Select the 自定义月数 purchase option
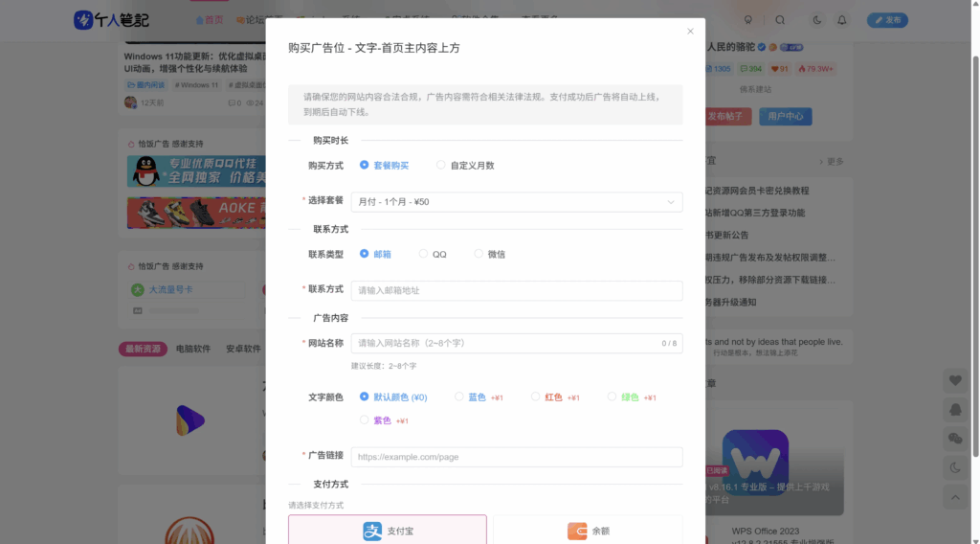The height and width of the screenshot is (544, 980). (465, 166)
